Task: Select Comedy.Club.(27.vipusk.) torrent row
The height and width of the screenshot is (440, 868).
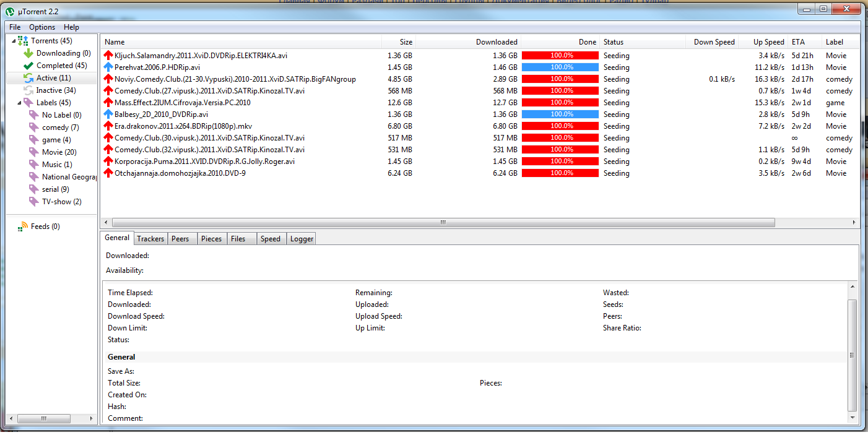Action: [x=480, y=91]
